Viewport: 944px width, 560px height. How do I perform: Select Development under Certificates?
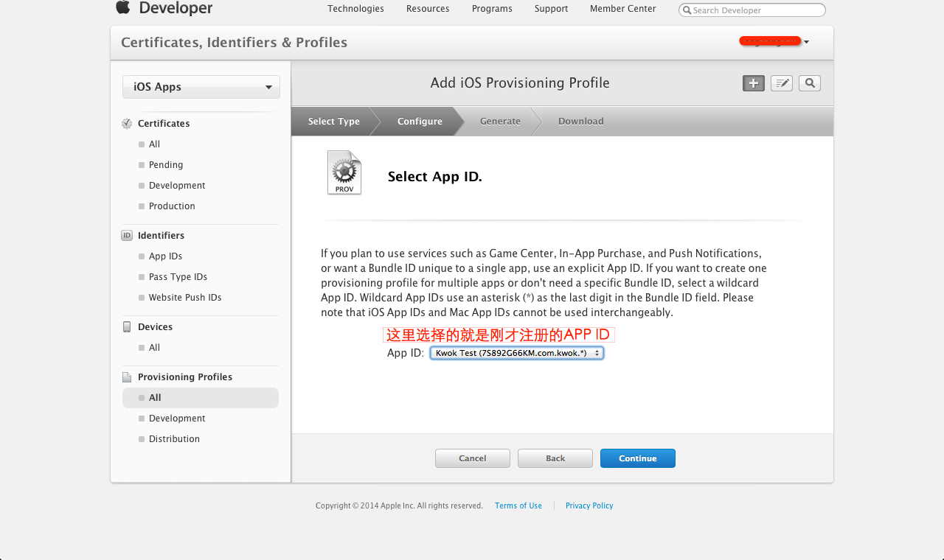pos(177,186)
